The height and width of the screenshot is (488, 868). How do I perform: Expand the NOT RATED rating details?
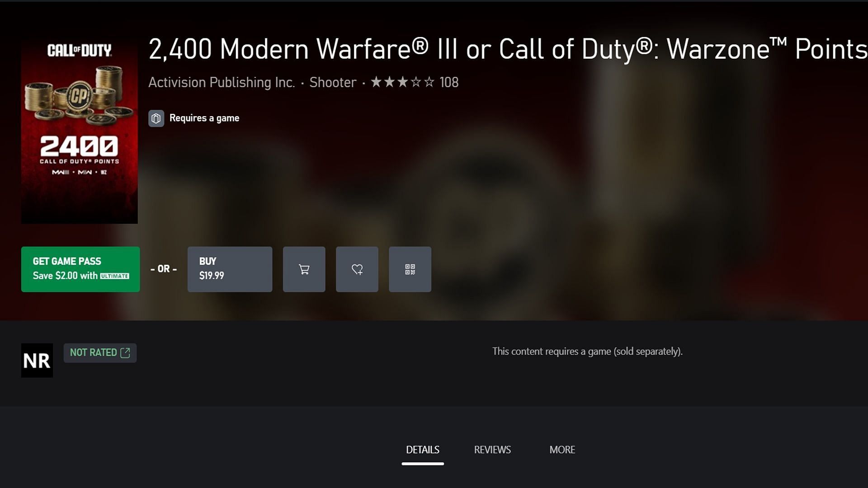pos(99,352)
